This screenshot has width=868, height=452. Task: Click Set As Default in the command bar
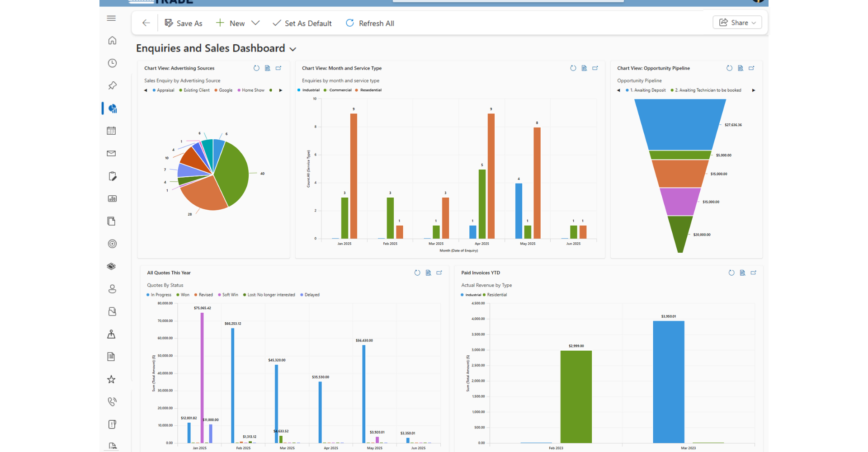[302, 23]
